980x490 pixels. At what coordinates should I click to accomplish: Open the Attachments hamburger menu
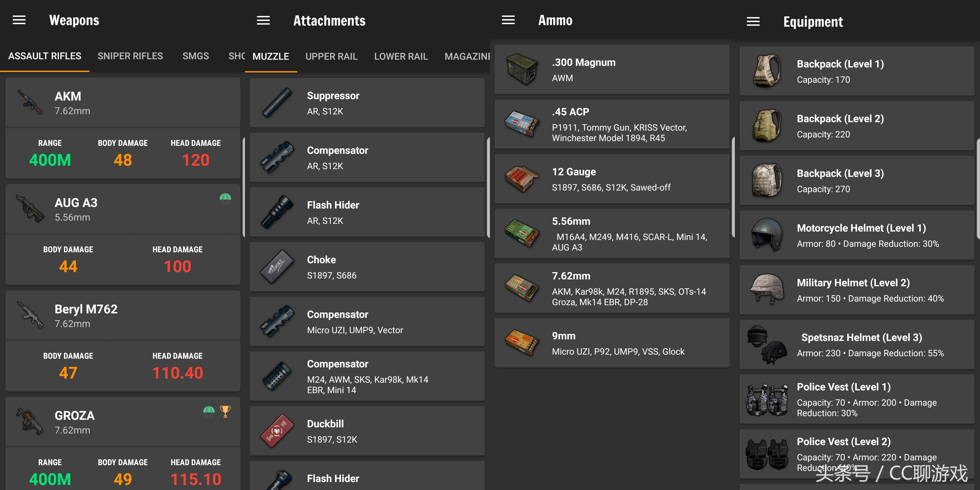[263, 21]
